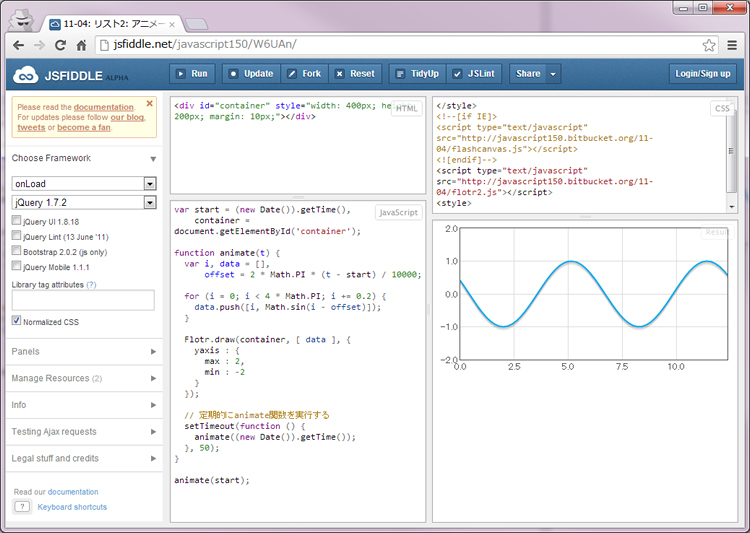Click the browser back arrow
This screenshot has height=533, width=750.
click(x=18, y=45)
